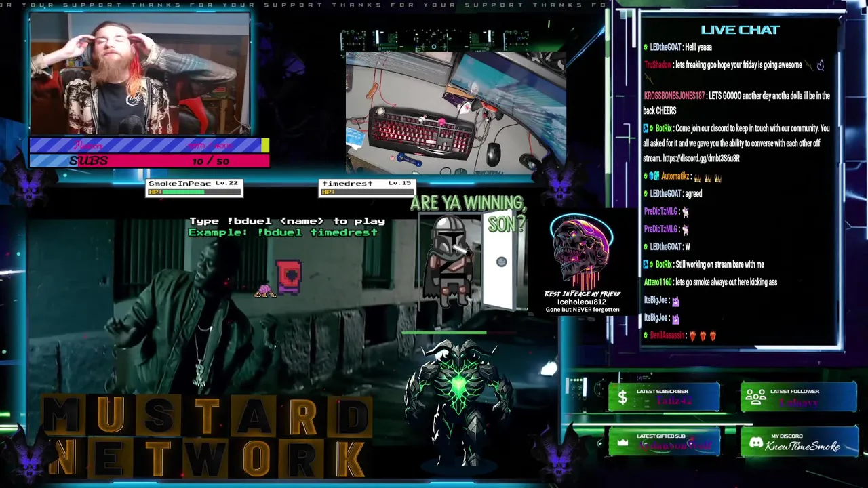Viewport: 868px width, 488px height.
Task: Click the dollar sign icon on Latest Subscriber
Action: click(x=623, y=399)
